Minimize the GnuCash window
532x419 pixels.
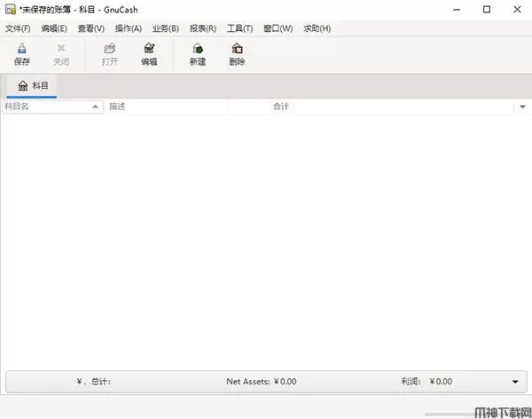[457, 10]
